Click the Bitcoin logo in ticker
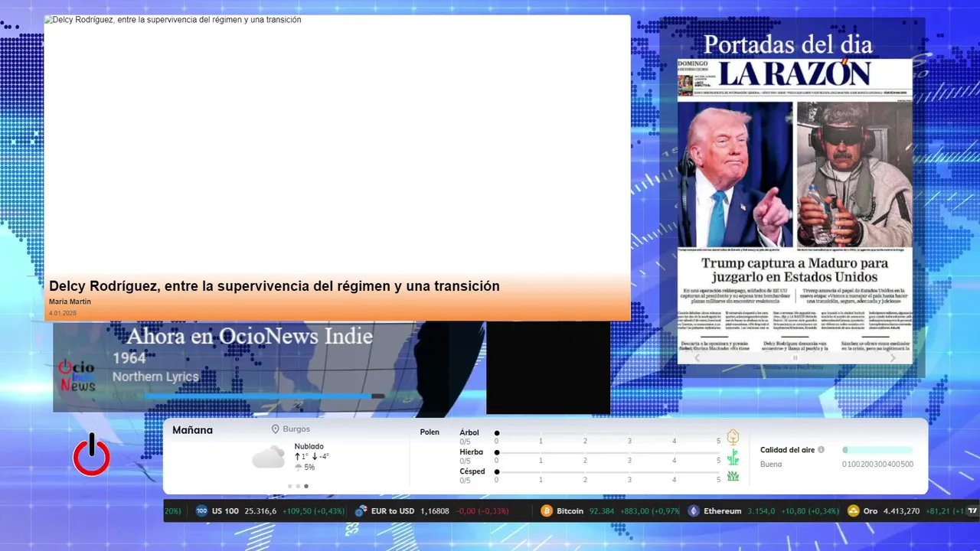 tap(547, 510)
